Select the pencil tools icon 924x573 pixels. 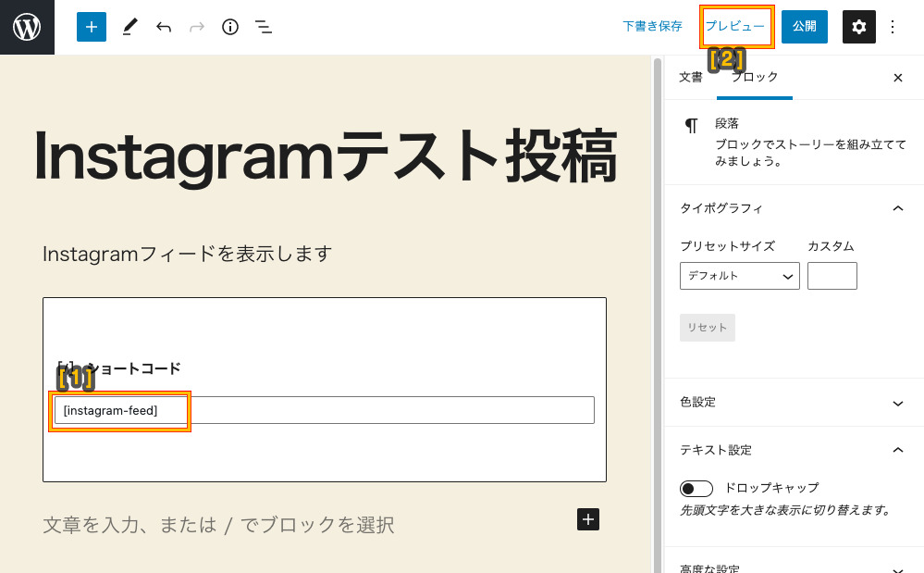tap(129, 27)
